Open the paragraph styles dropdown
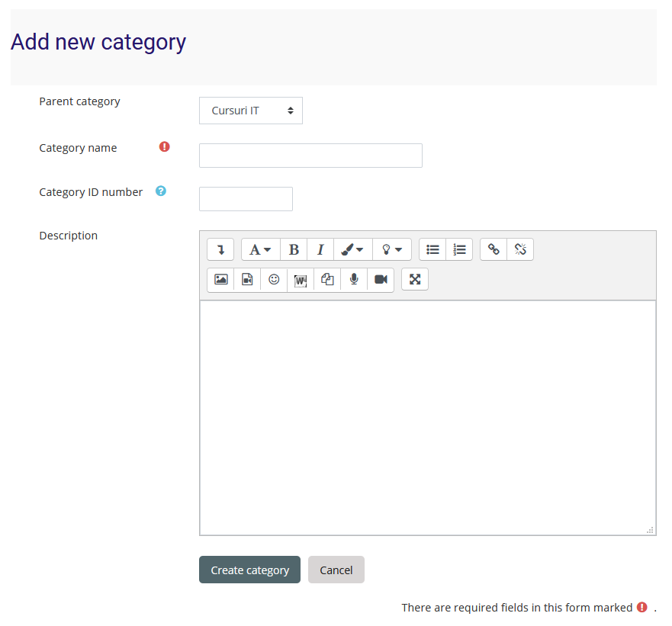672x626 pixels. [x=261, y=249]
